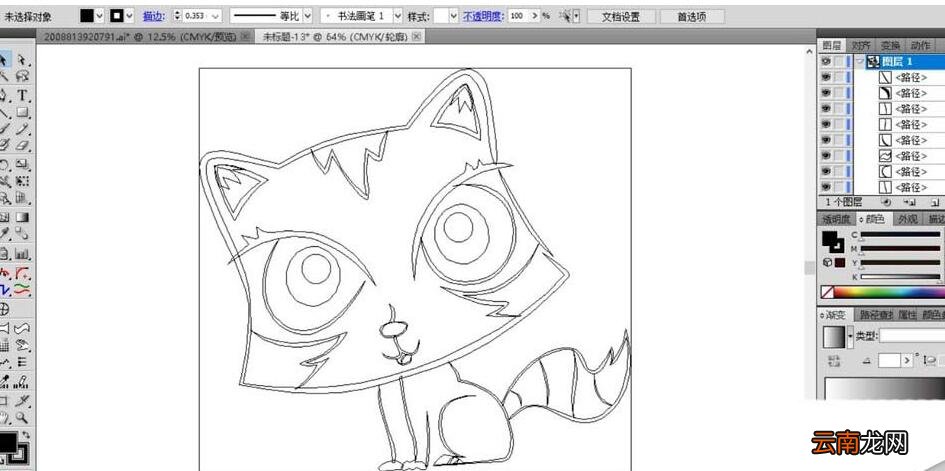Click the 图层 1 layer thumbnail
945x471 pixels.
[x=873, y=61]
